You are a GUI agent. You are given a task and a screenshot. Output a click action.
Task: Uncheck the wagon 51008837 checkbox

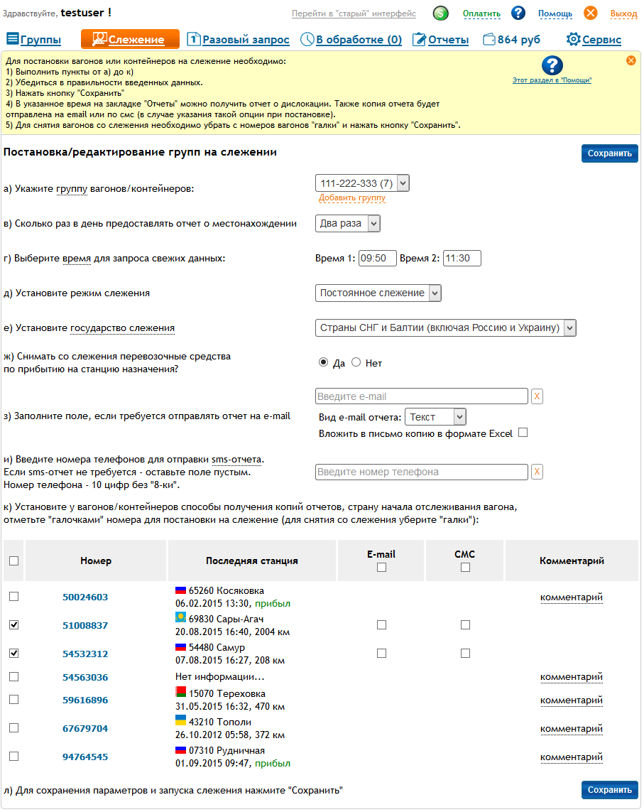tap(14, 625)
